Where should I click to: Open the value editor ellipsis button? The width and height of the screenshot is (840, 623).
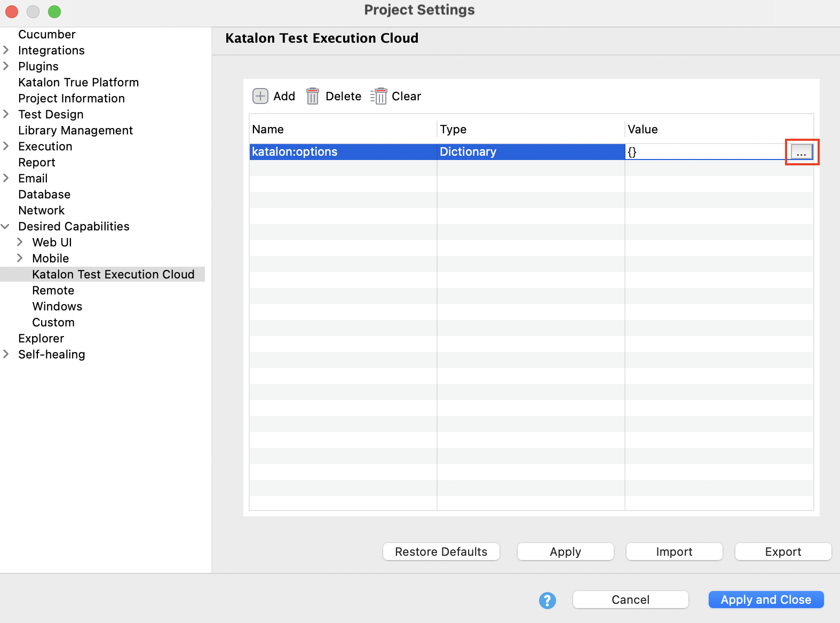pos(802,152)
